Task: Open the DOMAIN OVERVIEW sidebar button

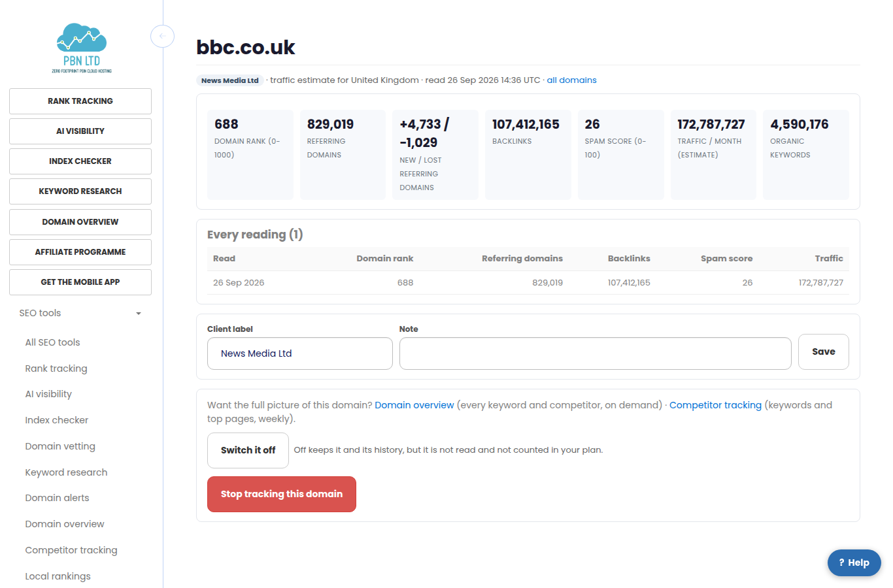Action: pos(80,222)
